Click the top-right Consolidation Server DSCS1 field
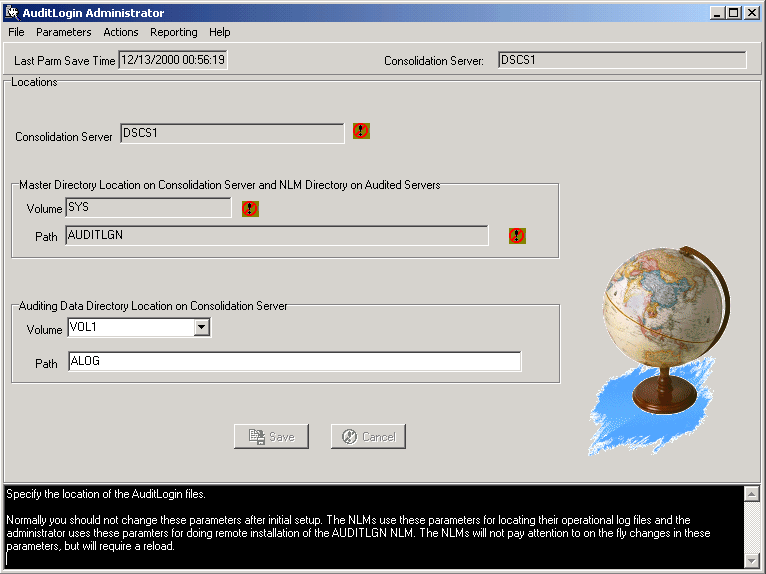 pos(622,60)
